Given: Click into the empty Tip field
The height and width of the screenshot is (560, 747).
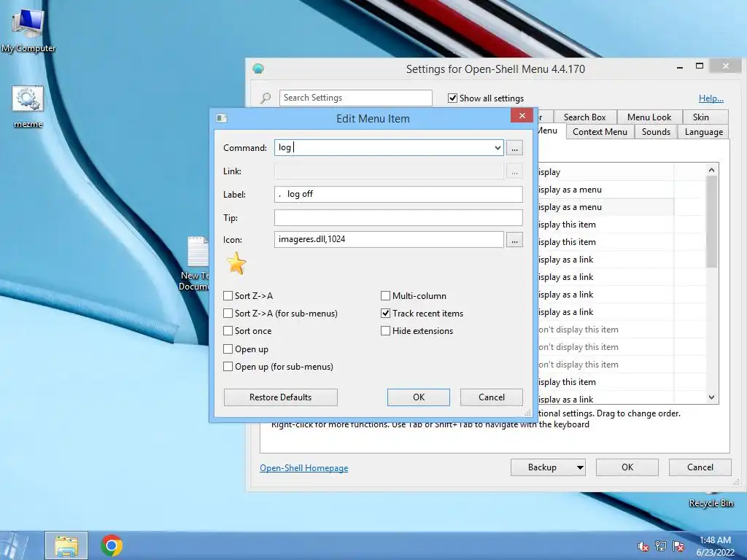Looking at the screenshot, I should pos(398,217).
